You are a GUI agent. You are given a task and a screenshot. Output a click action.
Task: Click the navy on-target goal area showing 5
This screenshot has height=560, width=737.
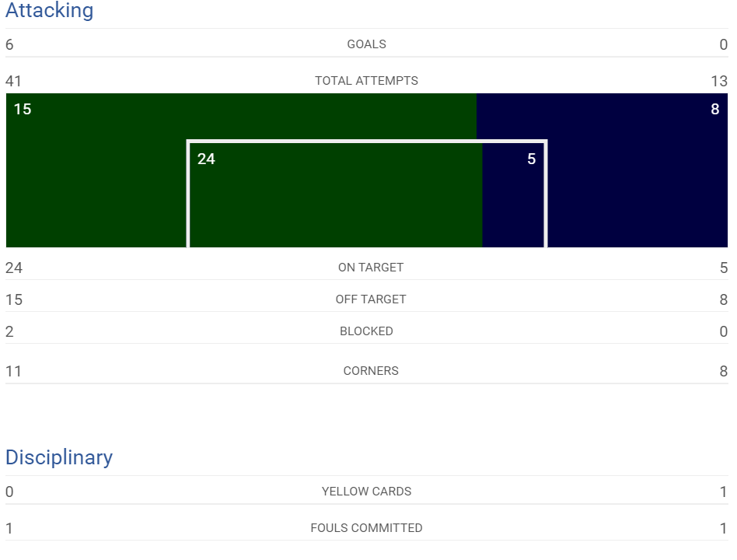coord(513,195)
